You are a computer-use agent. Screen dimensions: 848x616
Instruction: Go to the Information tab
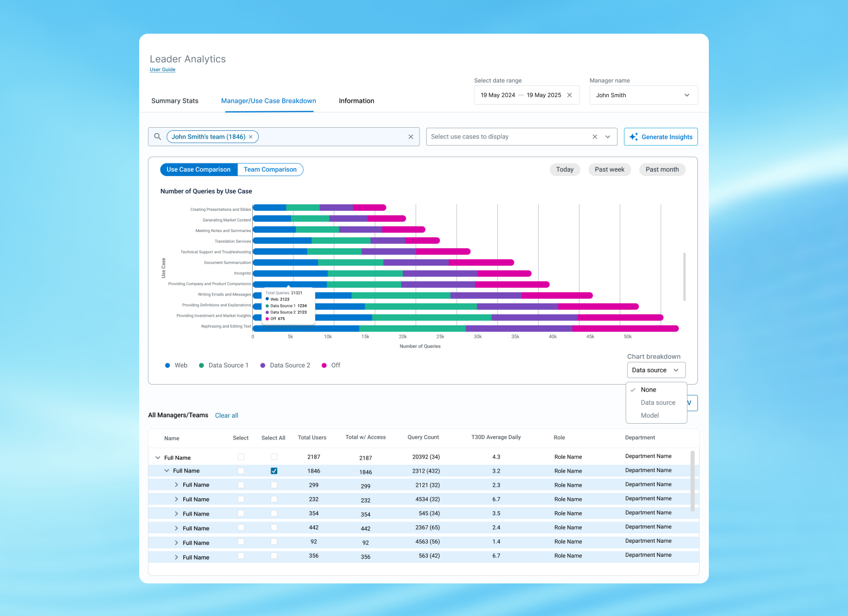pyautogui.click(x=357, y=101)
